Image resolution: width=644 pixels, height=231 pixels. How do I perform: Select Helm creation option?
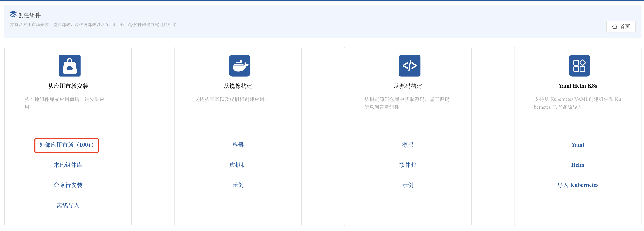click(577, 165)
